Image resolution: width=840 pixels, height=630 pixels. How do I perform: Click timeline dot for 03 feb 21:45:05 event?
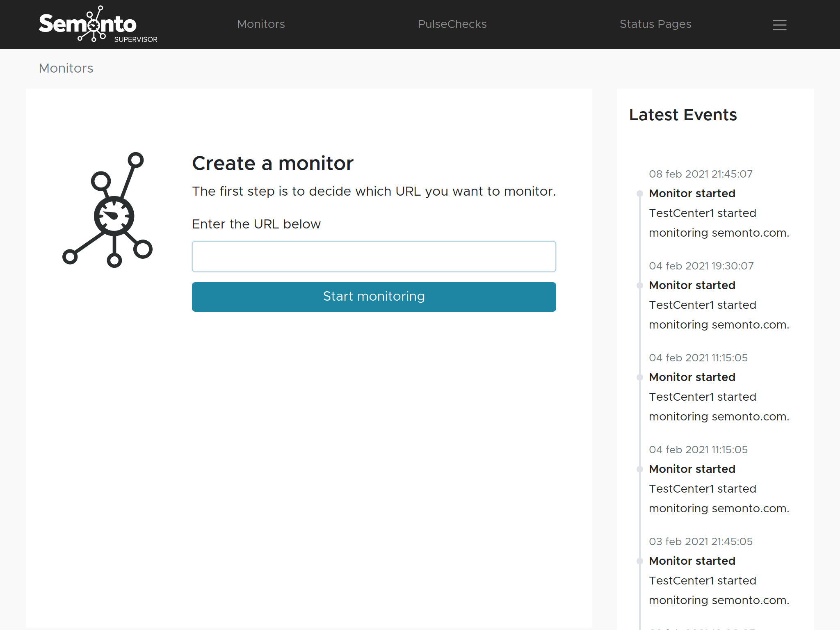pyautogui.click(x=639, y=561)
